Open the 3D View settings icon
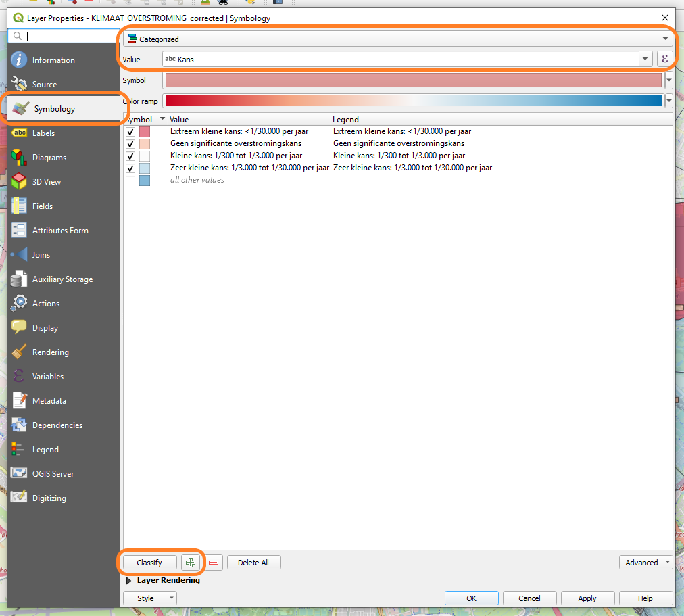Image resolution: width=684 pixels, height=616 pixels. 18,181
